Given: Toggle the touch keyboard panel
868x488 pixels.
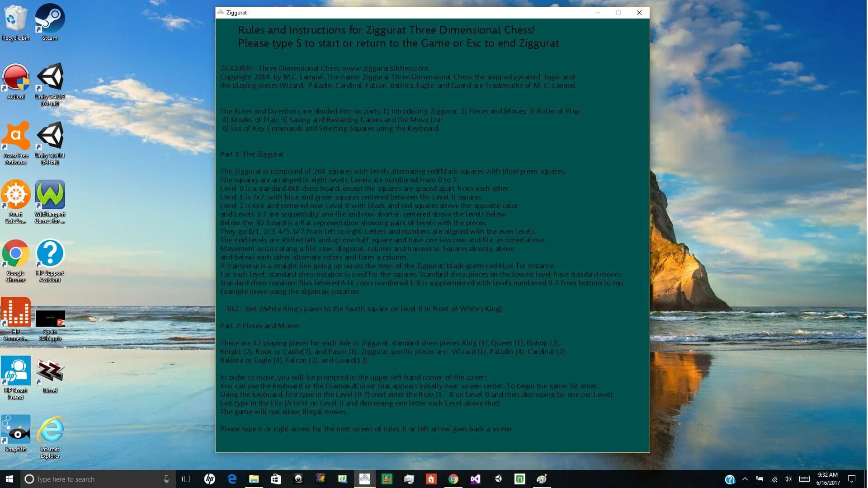Looking at the screenshot, I should coord(805,479).
